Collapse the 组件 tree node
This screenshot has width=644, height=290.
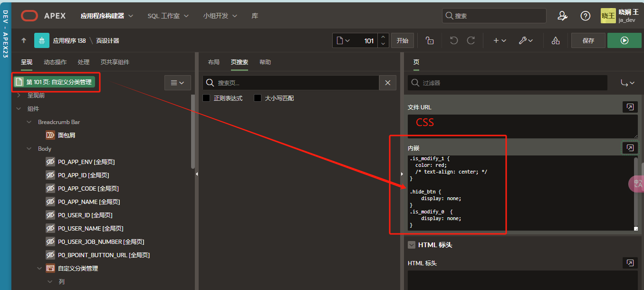19,108
